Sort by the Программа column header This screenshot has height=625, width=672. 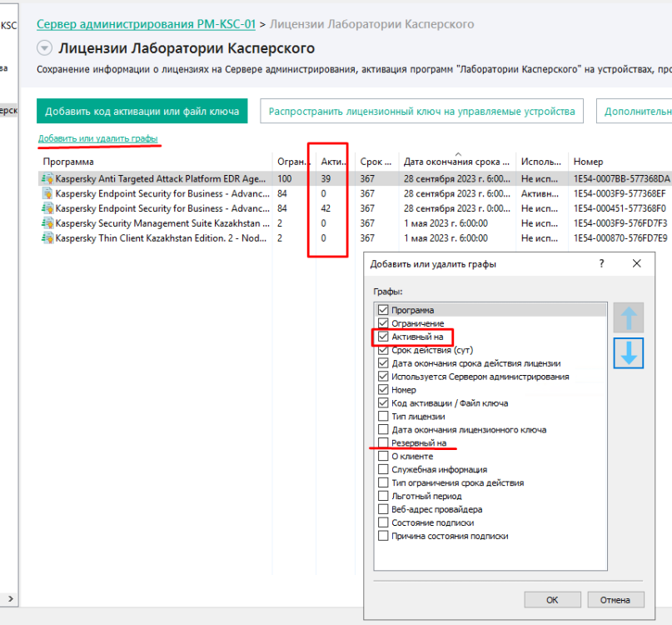(x=155, y=162)
